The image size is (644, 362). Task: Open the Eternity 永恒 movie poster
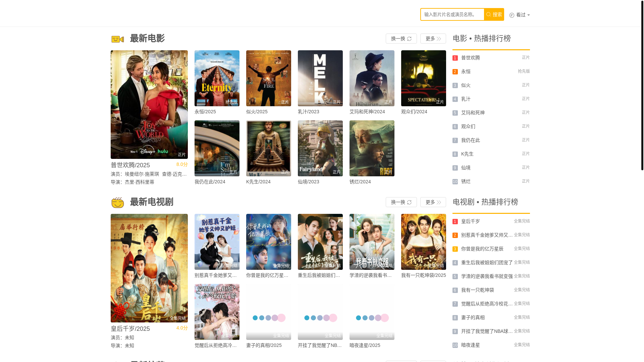click(217, 78)
